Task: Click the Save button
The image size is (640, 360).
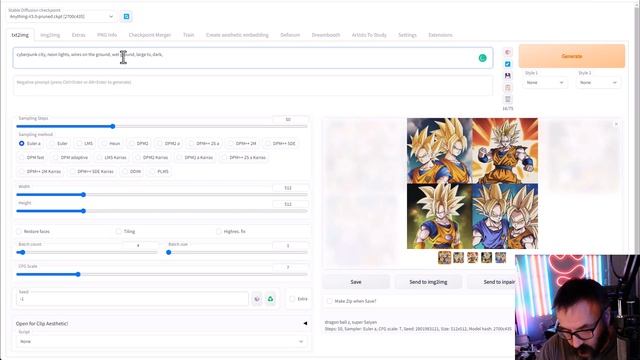Action: coord(356,282)
